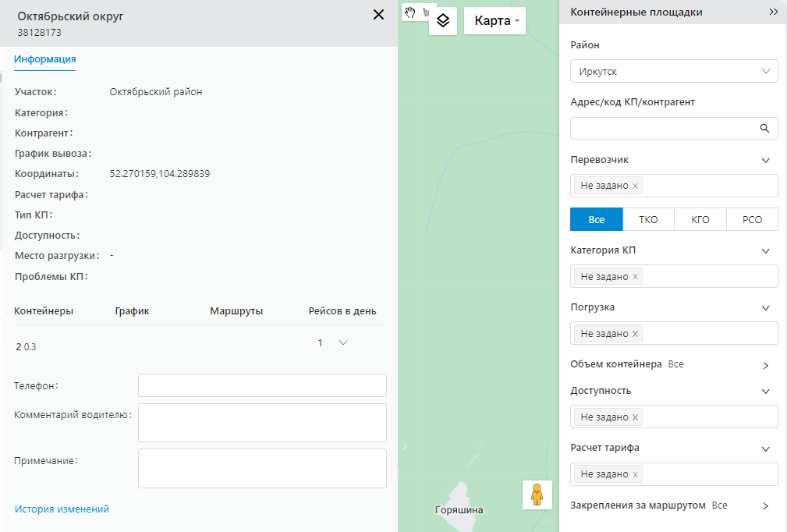Open the Район dropdown showing Иркутск

click(674, 72)
